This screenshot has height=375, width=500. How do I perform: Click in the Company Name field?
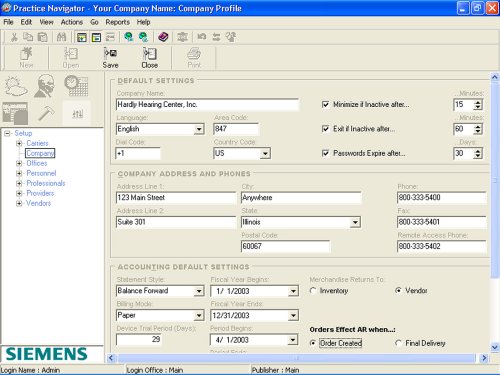pos(207,105)
